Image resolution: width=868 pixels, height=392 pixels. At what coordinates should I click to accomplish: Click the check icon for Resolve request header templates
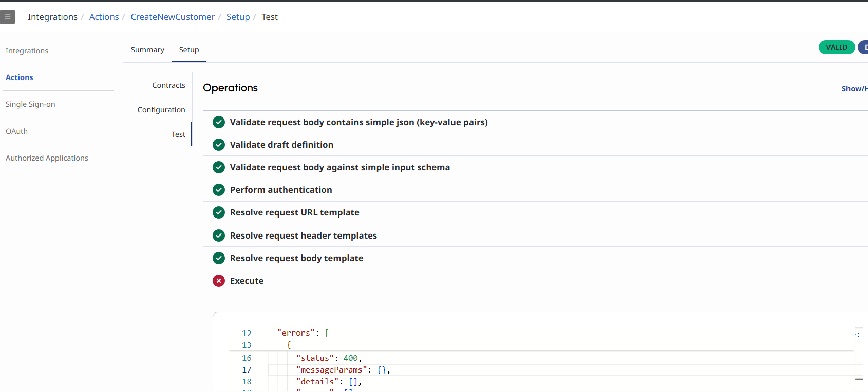[x=219, y=236]
